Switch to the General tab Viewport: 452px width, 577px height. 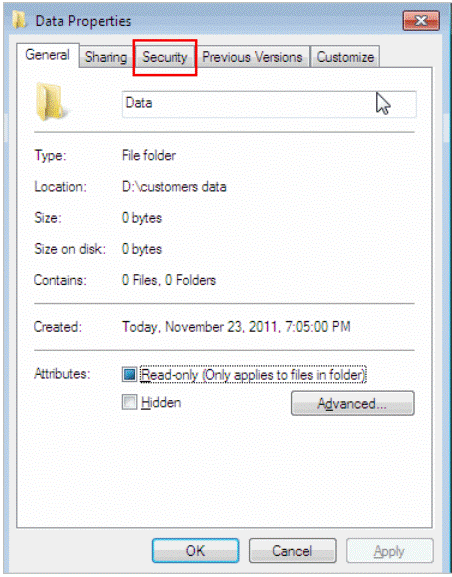(x=47, y=55)
